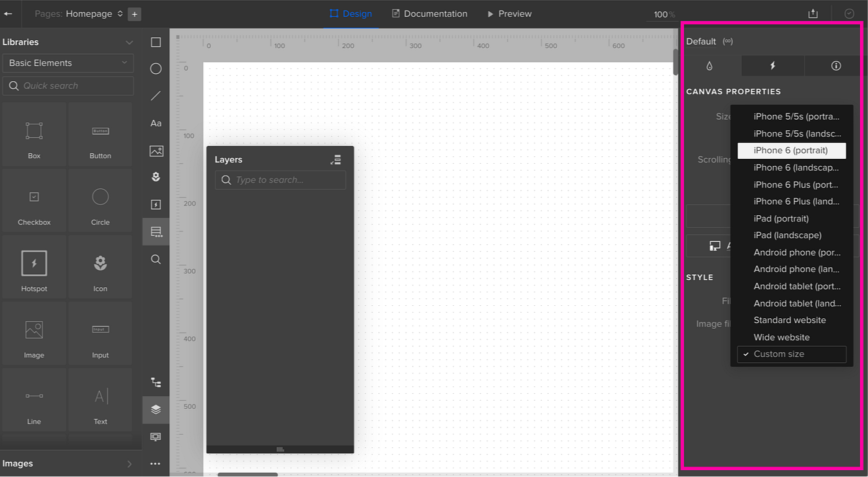The height and width of the screenshot is (477, 868).
Task: Click the monitor screen icon in toolbar
Action: (x=156, y=437)
